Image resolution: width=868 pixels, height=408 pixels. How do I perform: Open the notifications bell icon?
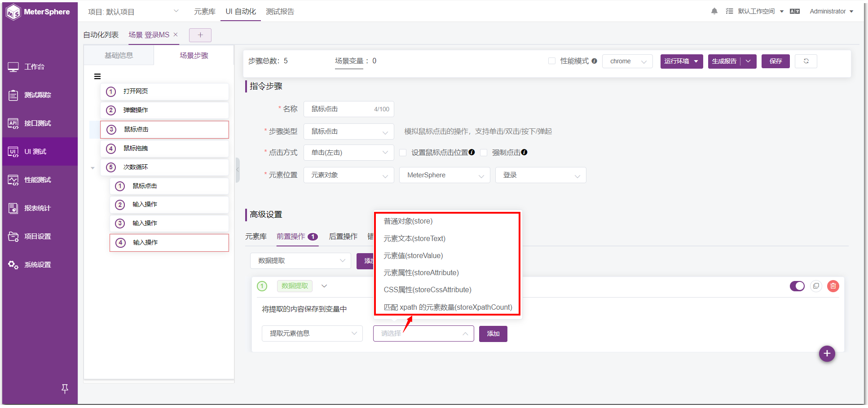coord(714,11)
